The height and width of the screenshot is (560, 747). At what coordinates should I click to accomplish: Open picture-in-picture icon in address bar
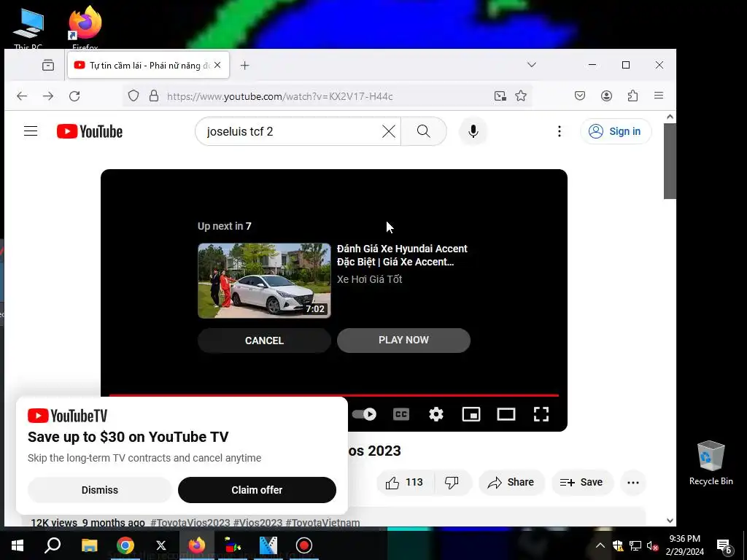(x=500, y=96)
